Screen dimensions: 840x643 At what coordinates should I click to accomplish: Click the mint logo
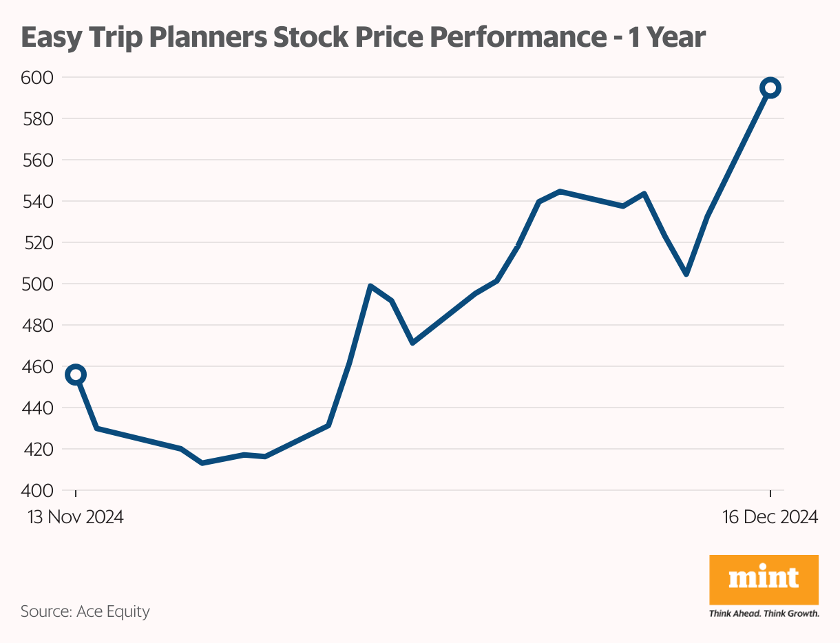coord(764,580)
